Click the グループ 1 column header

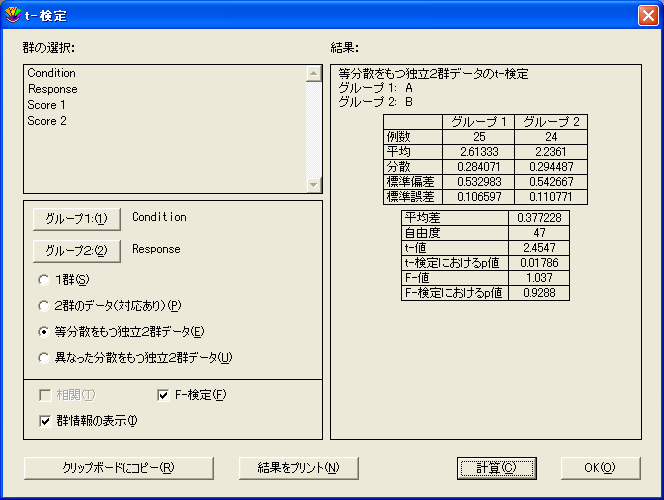point(479,122)
